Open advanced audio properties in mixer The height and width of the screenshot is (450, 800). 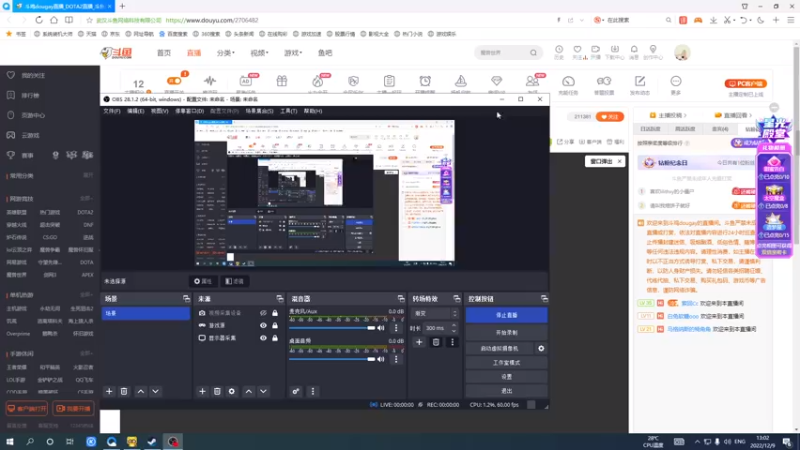coord(296,391)
